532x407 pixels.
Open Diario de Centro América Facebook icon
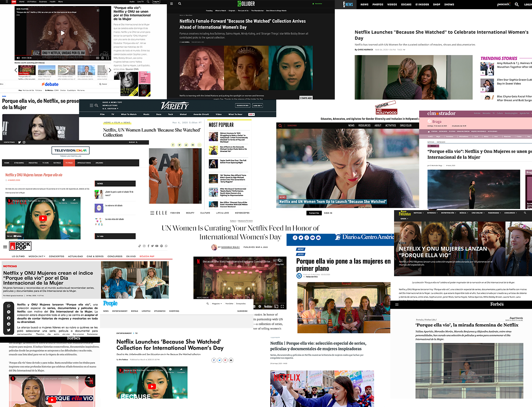[x=295, y=238]
